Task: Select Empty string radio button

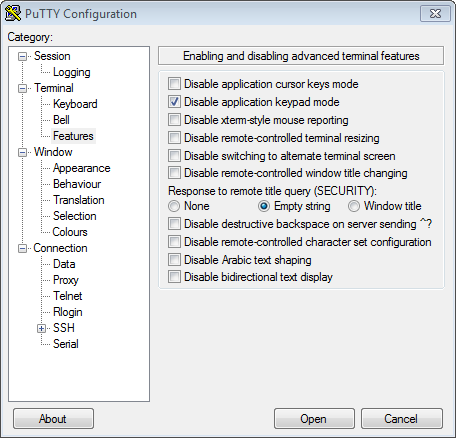Action: [264, 206]
